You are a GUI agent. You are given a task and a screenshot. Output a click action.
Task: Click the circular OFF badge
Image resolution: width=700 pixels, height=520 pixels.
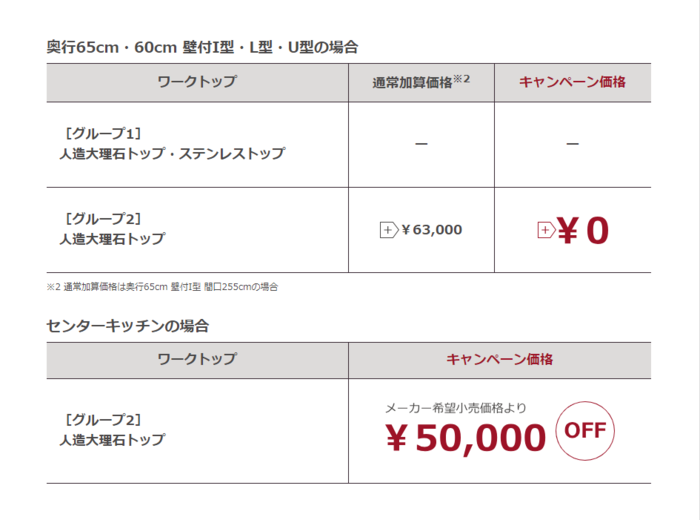tap(585, 431)
